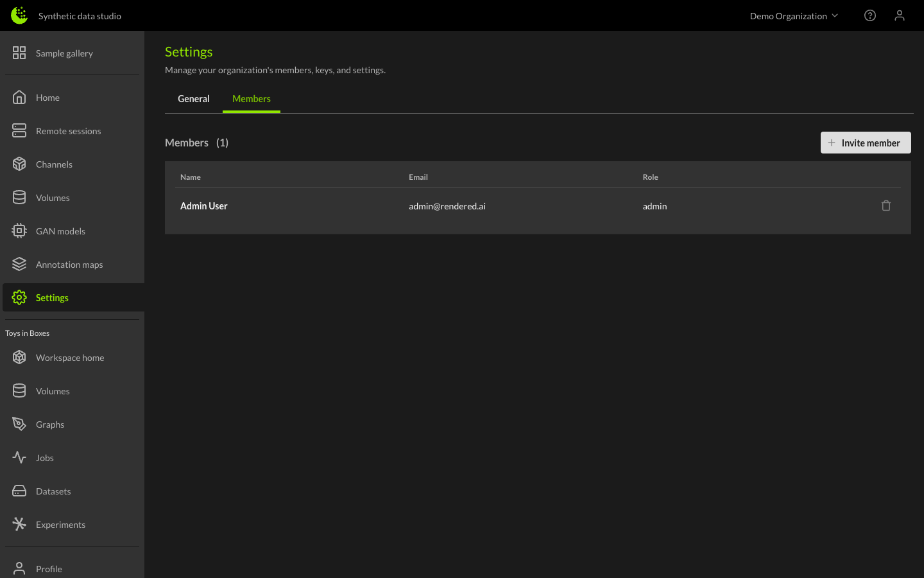Open the Experiments page
924x578 pixels.
(60, 525)
